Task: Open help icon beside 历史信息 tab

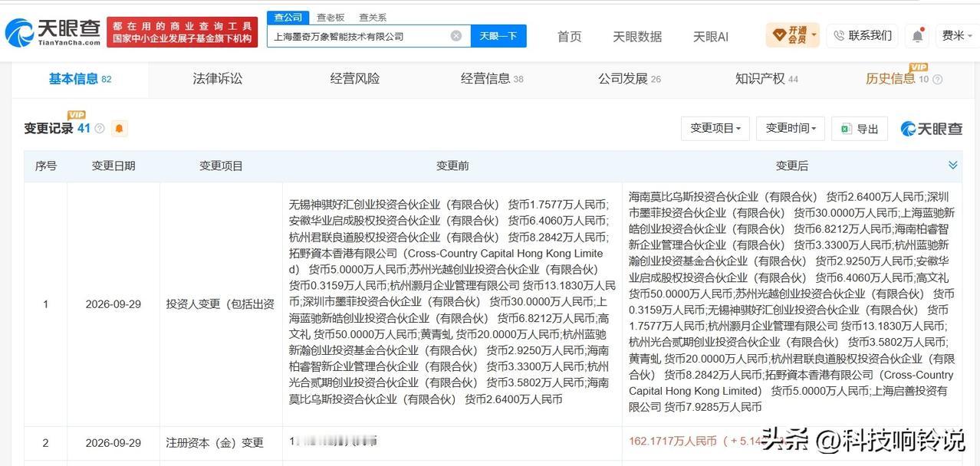Action: [x=937, y=79]
